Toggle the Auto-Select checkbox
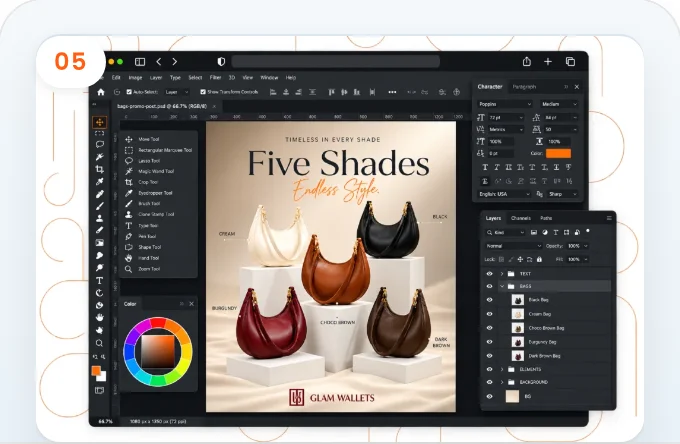This screenshot has width=680, height=444. (x=129, y=92)
